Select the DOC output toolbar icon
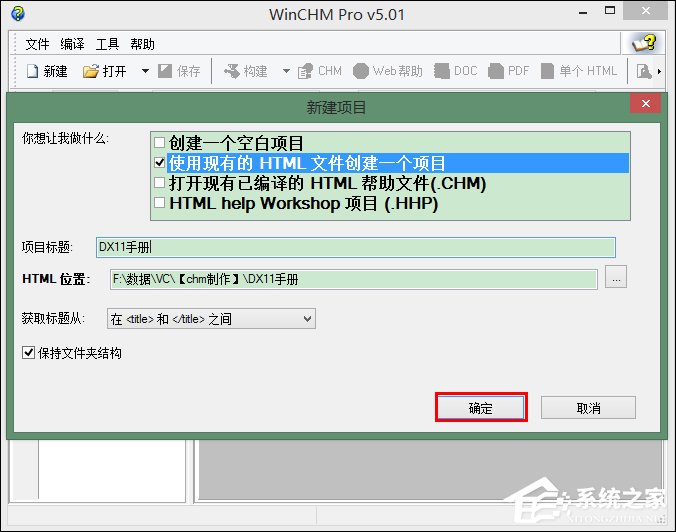Screen dimensions: 676x532 click(441, 71)
